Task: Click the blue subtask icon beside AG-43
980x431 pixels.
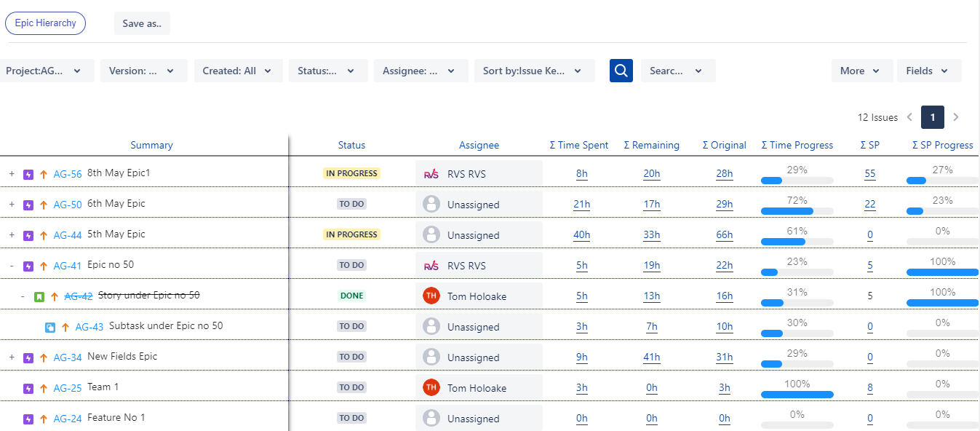Action: point(49,327)
